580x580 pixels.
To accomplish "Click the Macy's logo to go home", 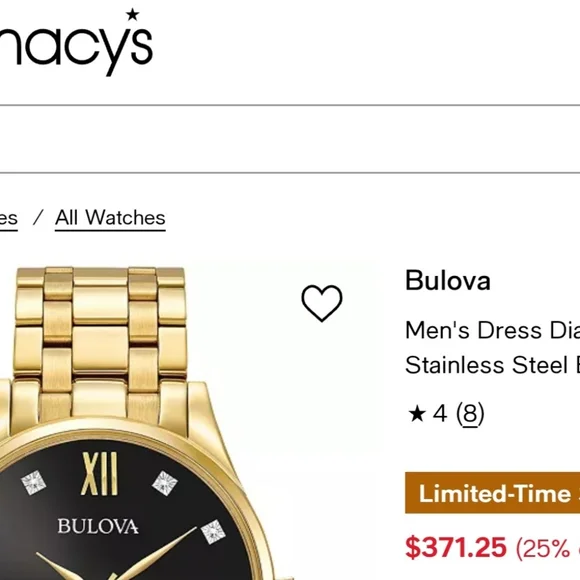I will coord(76,44).
